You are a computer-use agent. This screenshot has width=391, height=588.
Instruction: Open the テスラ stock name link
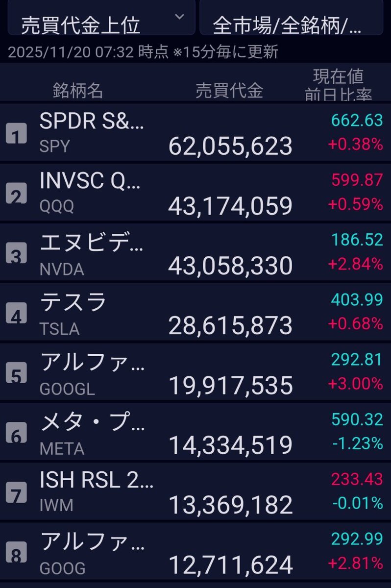73,302
